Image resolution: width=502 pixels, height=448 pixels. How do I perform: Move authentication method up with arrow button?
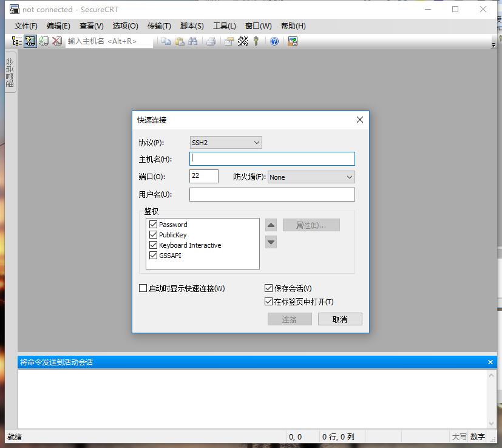click(271, 225)
